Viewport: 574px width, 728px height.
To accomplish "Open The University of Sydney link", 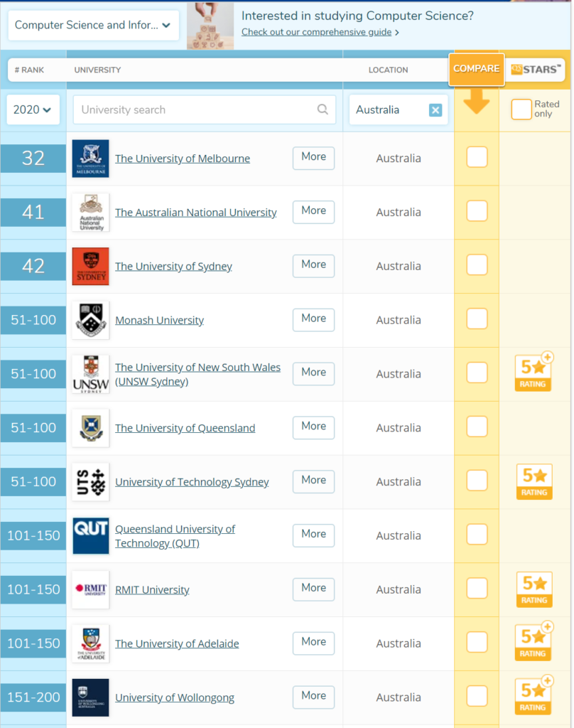I will click(173, 266).
